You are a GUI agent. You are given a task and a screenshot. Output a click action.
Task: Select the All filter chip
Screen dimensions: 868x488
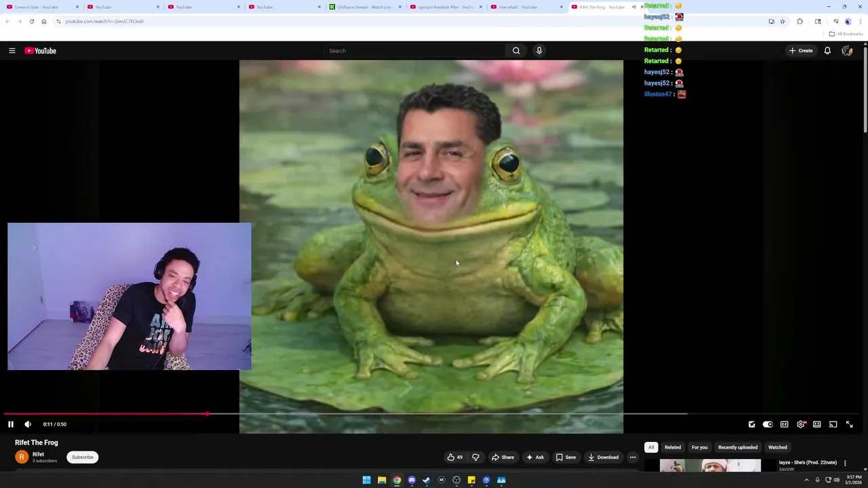(651, 447)
